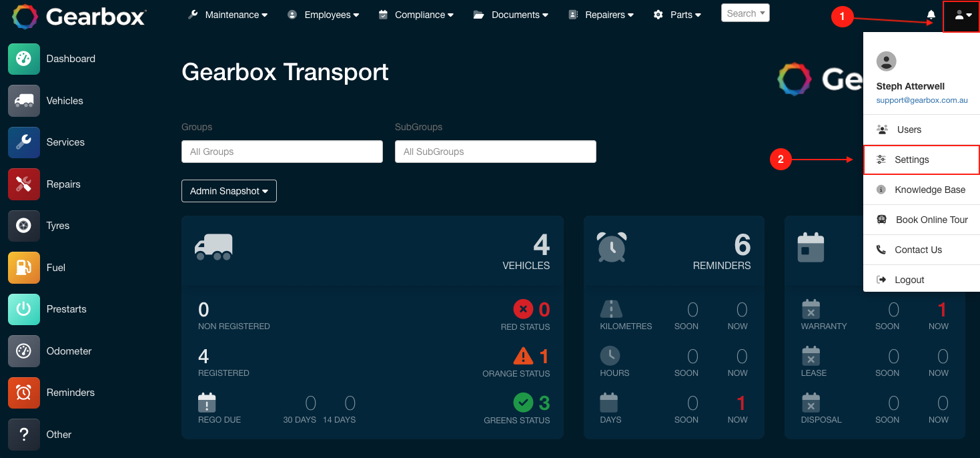Open the Admin Snapshot dropdown
Image resolution: width=980 pixels, height=458 pixels.
[x=229, y=191]
